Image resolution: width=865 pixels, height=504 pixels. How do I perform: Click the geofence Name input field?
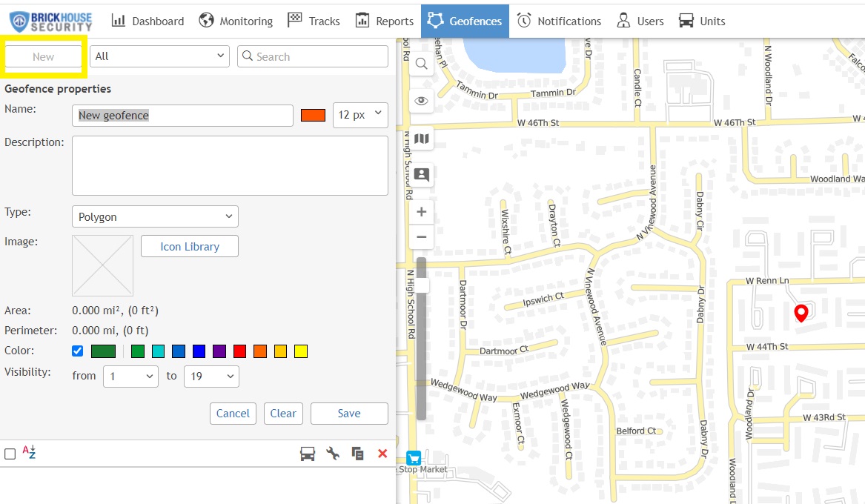pyautogui.click(x=182, y=115)
